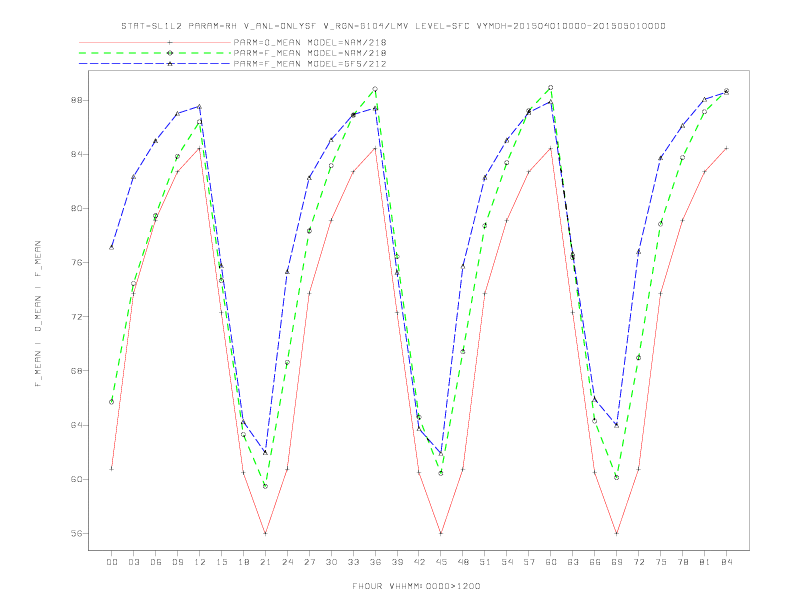Click x-axis tick label 00

click(112, 562)
